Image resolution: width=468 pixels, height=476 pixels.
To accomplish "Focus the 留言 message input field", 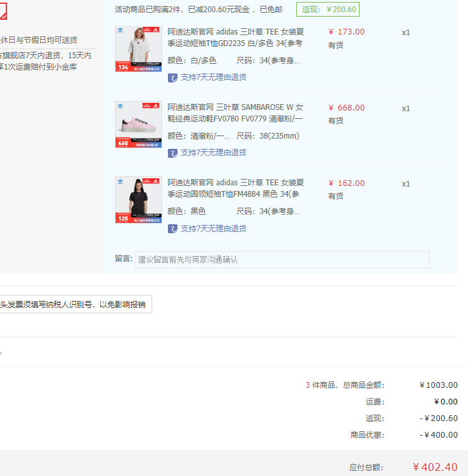I will coord(282,259).
